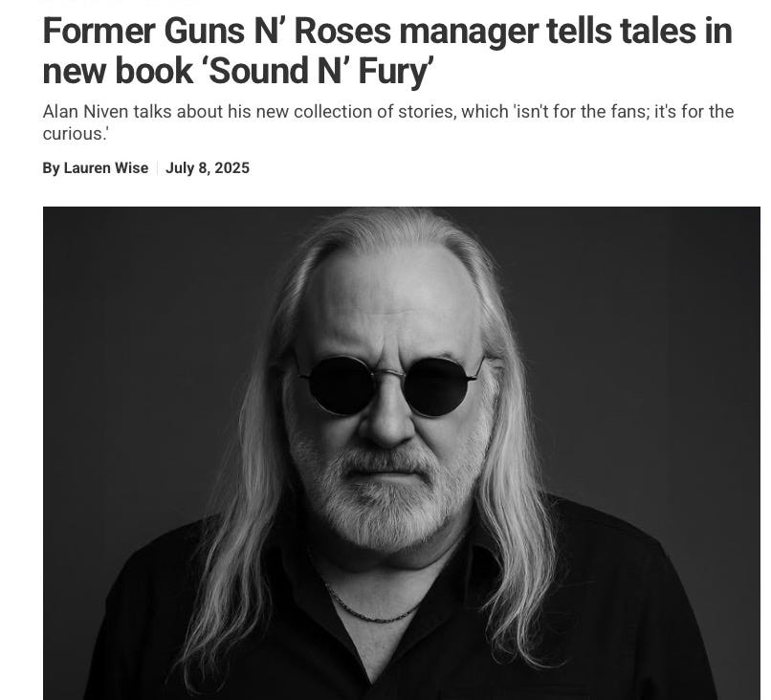Screen dimensions: 771x700
Task: Click 'Sound N' Fury' in the headline
Action: 321,72
